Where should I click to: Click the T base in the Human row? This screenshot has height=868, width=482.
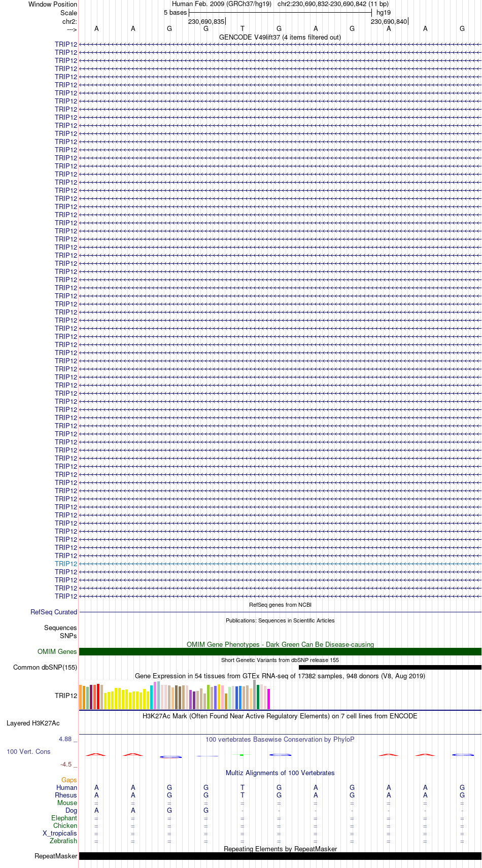click(x=243, y=788)
